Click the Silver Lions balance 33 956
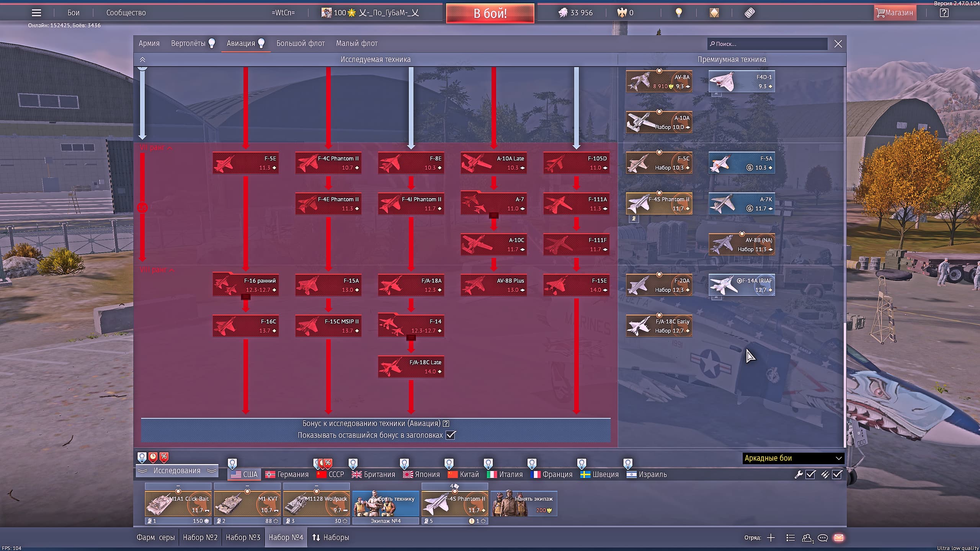 (x=575, y=13)
